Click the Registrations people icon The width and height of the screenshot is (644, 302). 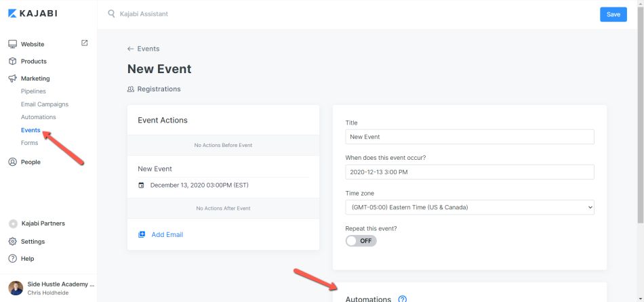point(131,89)
